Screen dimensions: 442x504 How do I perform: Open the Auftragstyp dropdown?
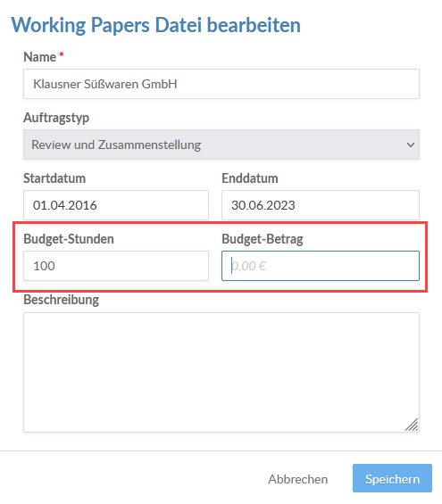tap(221, 145)
